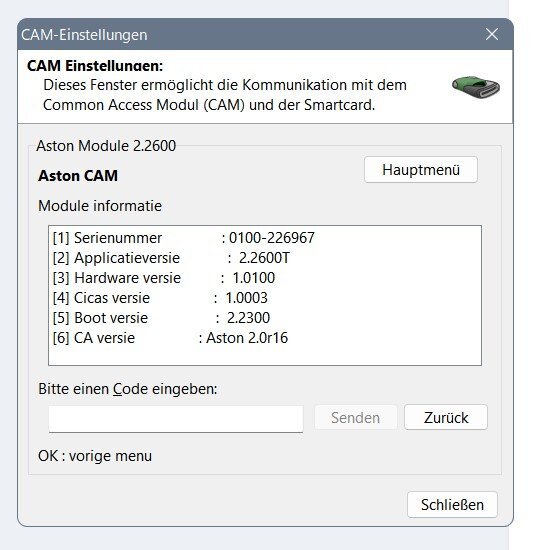546x550 pixels.
Task: Click the CAM-Einstellungen title bar
Action: [x=245, y=34]
